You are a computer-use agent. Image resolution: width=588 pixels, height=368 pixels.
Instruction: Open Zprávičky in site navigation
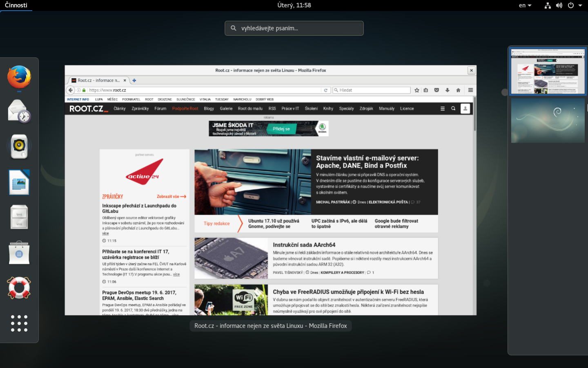140,109
